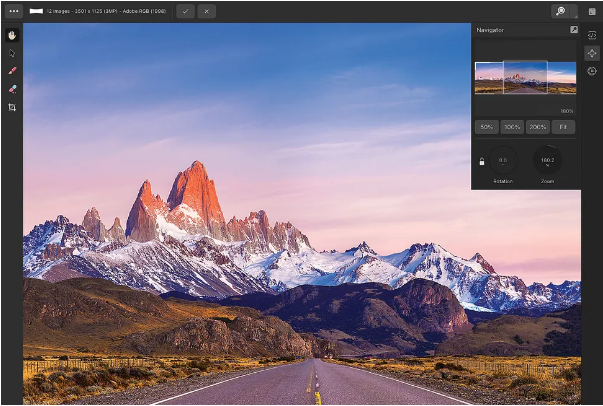Set the view zoom to 100%
This screenshot has height=406, width=603.
click(512, 127)
